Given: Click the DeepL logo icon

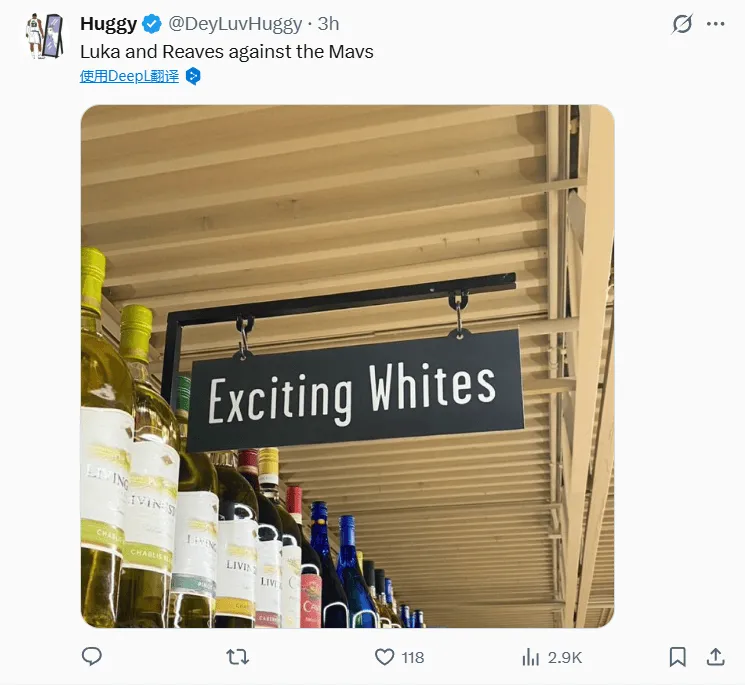Looking at the screenshot, I should coord(193,76).
